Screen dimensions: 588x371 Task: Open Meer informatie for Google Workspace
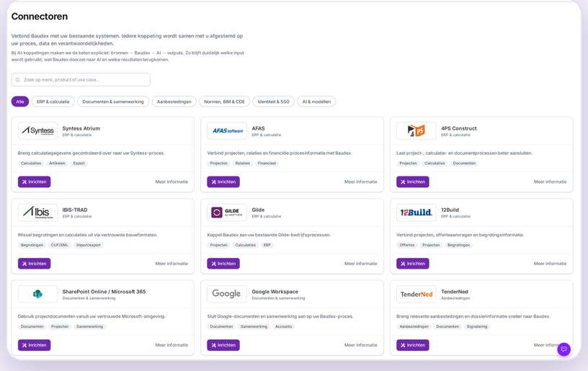tap(361, 345)
